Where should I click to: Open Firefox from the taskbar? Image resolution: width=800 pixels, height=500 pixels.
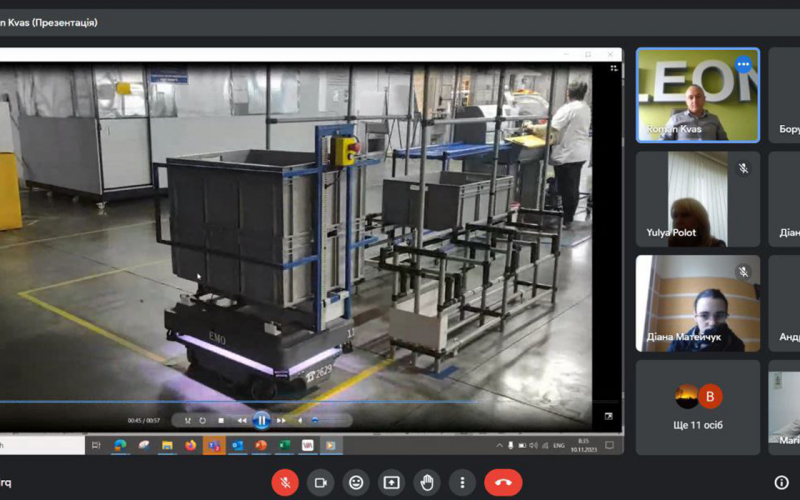pyautogui.click(x=191, y=445)
